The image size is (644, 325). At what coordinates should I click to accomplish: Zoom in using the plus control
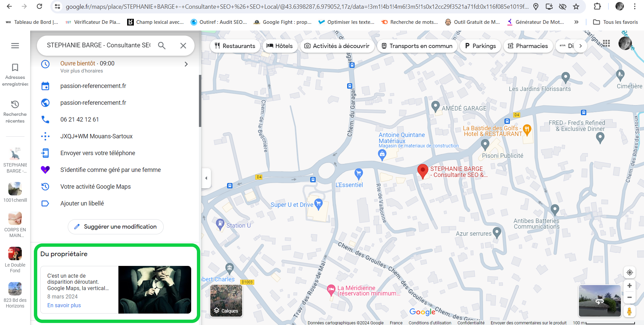[630, 286]
